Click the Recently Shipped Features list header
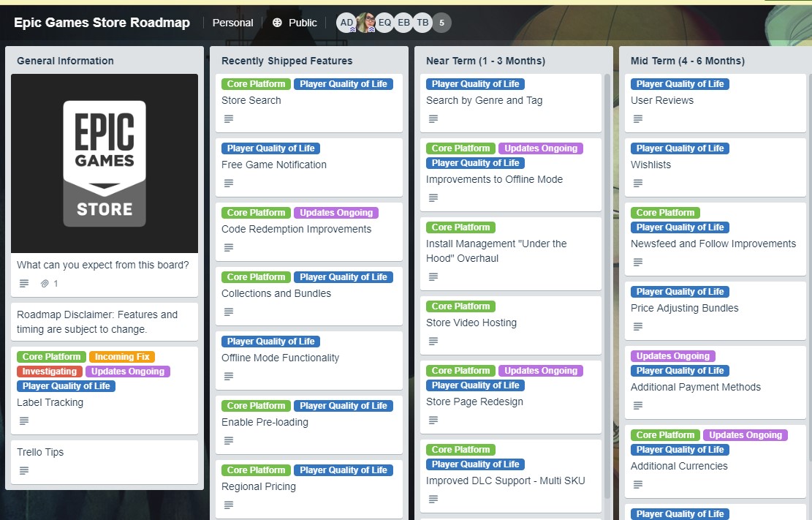The width and height of the screenshot is (812, 520). pos(287,61)
